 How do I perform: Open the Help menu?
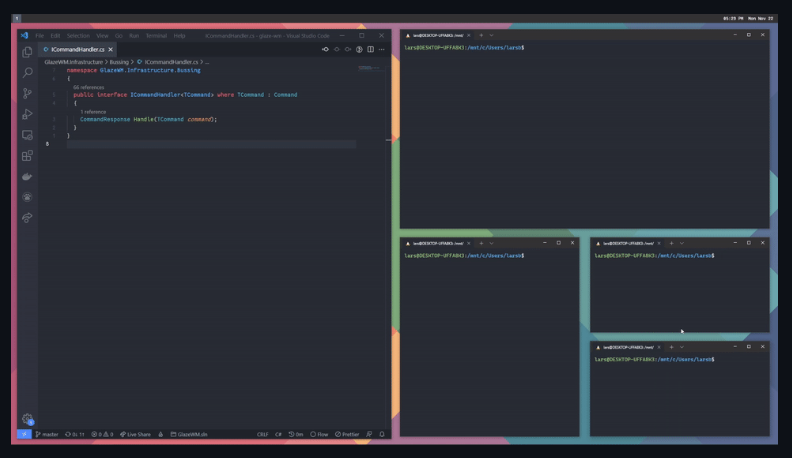tap(179, 36)
